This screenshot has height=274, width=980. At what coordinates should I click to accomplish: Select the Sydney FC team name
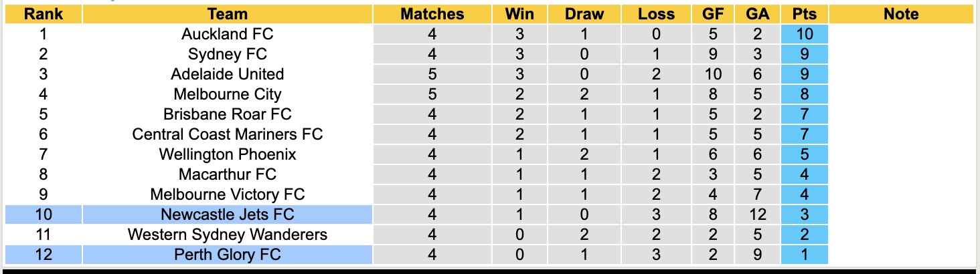227,54
